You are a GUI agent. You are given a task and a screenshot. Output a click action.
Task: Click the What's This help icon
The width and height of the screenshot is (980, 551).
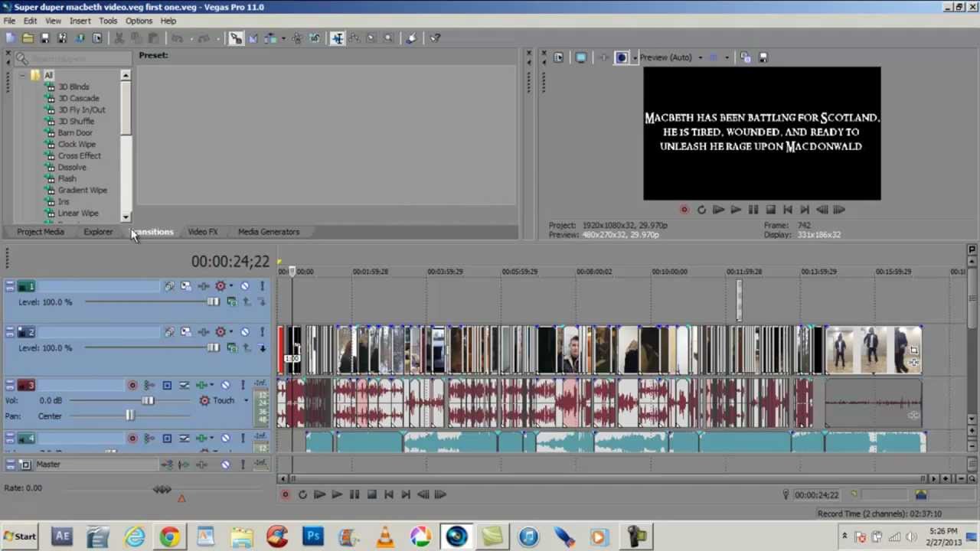click(435, 38)
